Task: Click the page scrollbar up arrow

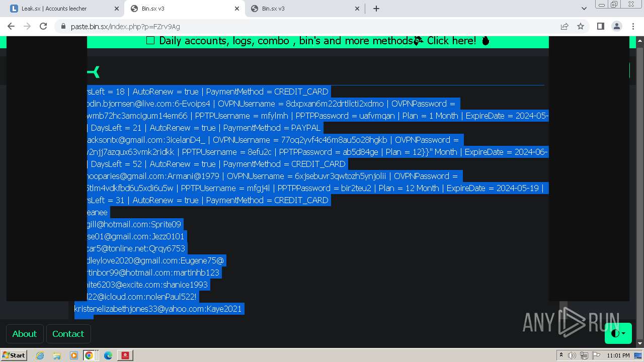Action: 639,40
